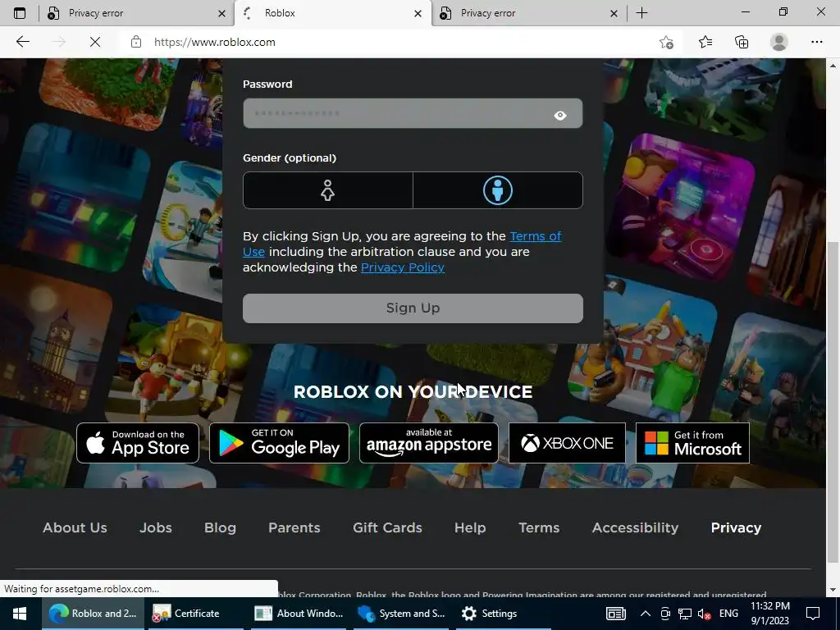840x630 pixels.
Task: Open the taskbar clock and date
Action: (x=769, y=614)
